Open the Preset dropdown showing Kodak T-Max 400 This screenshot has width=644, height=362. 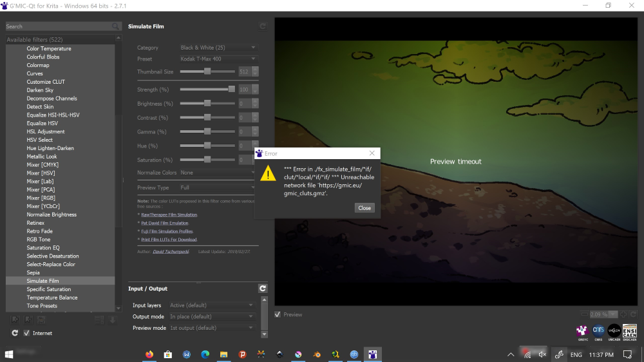pyautogui.click(x=218, y=59)
